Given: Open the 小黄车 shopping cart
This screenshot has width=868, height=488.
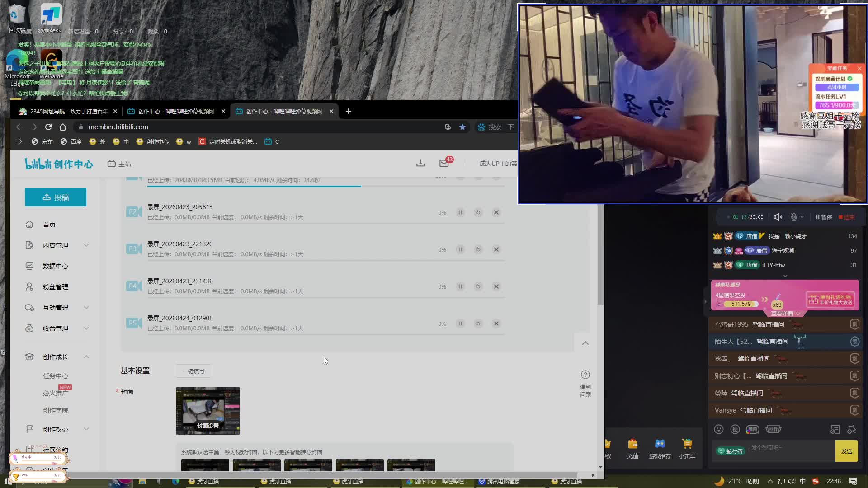Looking at the screenshot, I should [687, 448].
